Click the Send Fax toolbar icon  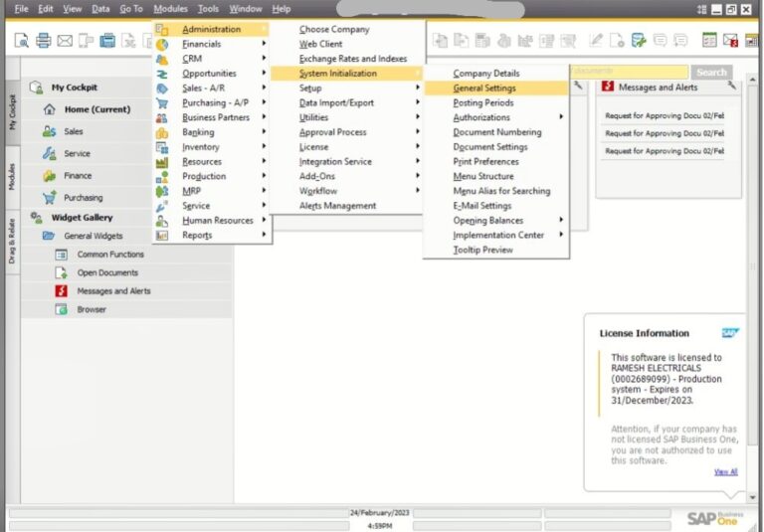pyautogui.click(x=107, y=41)
